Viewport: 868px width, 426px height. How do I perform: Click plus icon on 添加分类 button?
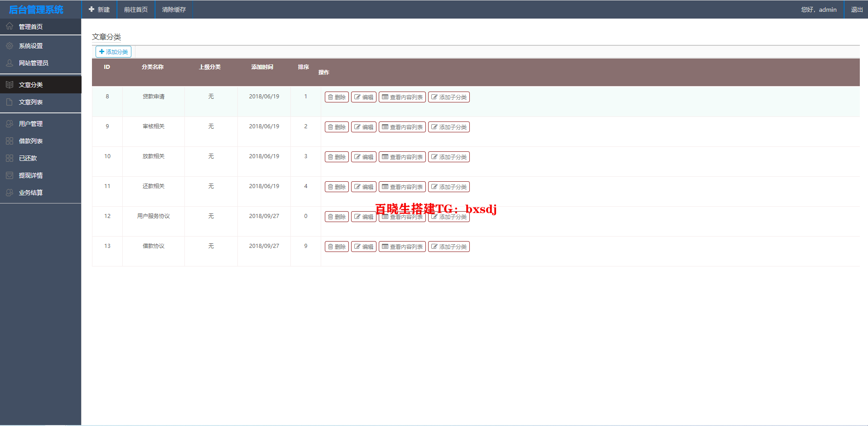coord(102,52)
